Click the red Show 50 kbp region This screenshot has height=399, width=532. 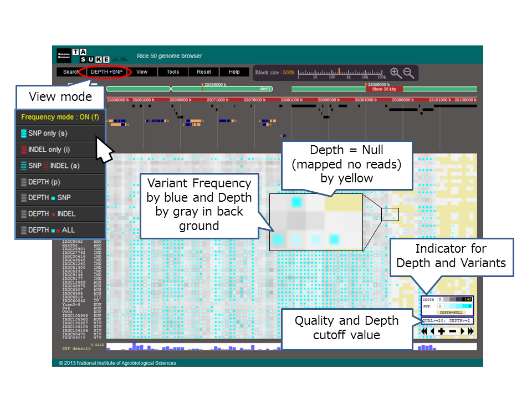pyautogui.click(x=384, y=89)
